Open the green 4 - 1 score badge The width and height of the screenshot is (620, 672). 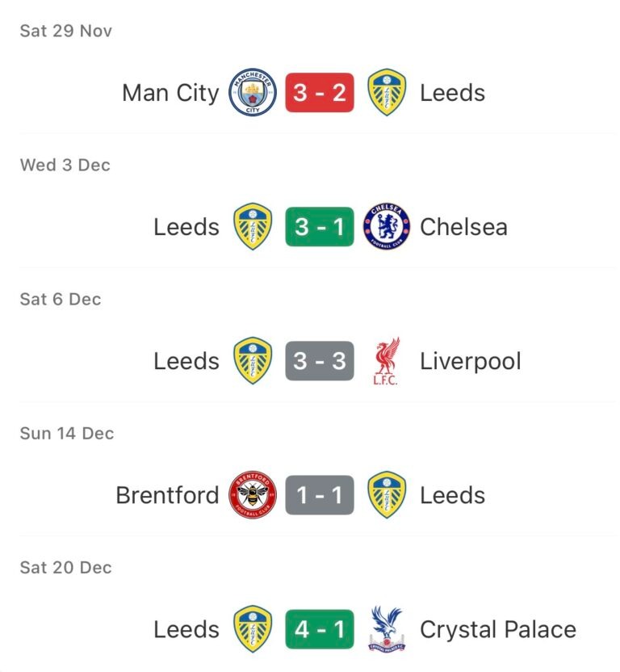click(320, 629)
